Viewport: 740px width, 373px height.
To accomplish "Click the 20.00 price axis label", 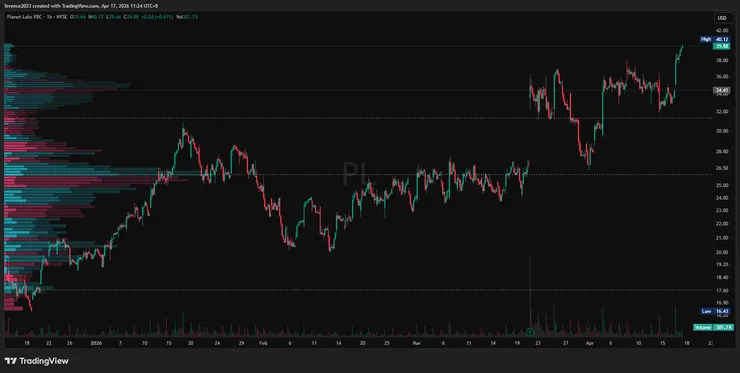I will point(722,253).
